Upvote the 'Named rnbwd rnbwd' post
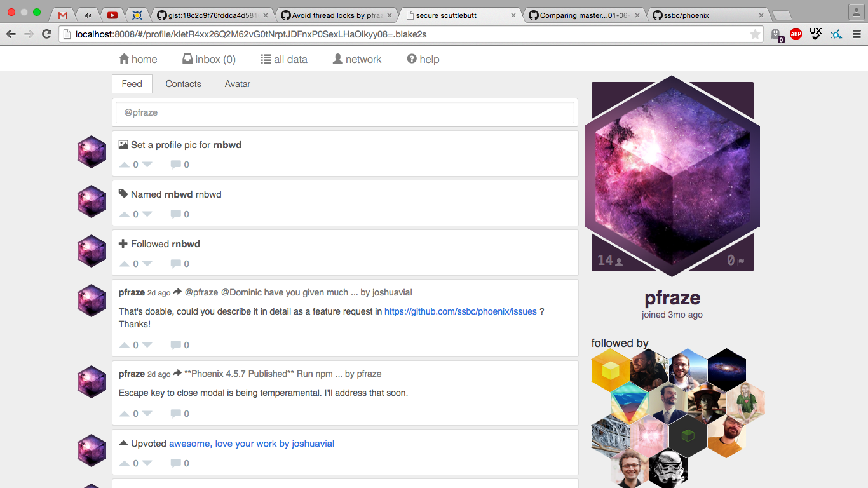Screen dimensions: 868x488 pos(125,214)
